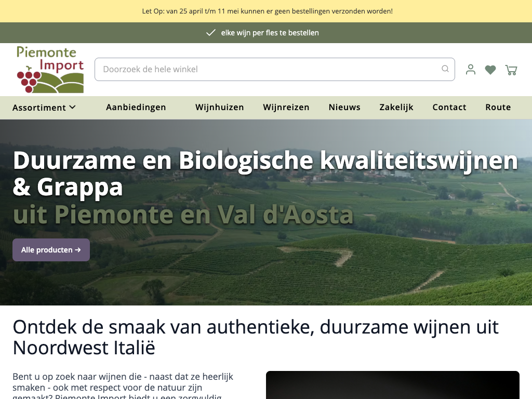Click the checkmark icon in green bar
This screenshot has width=532, height=399.
pos(211,33)
